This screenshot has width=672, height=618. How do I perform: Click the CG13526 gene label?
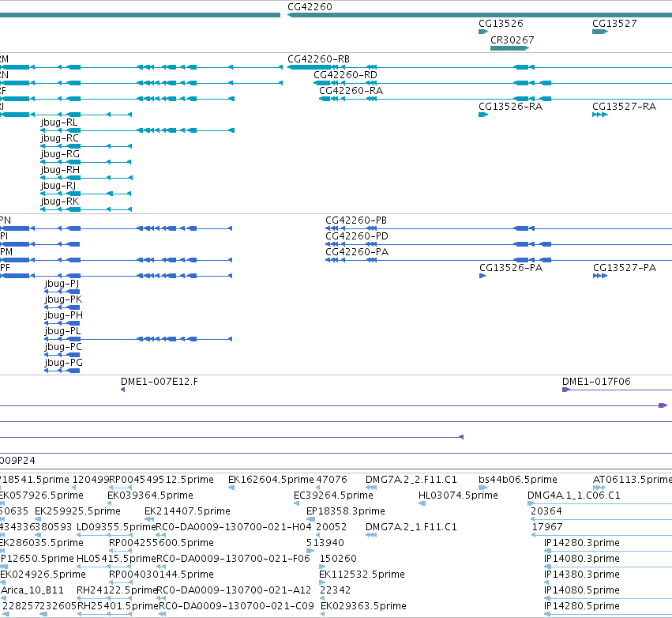pyautogui.click(x=501, y=24)
